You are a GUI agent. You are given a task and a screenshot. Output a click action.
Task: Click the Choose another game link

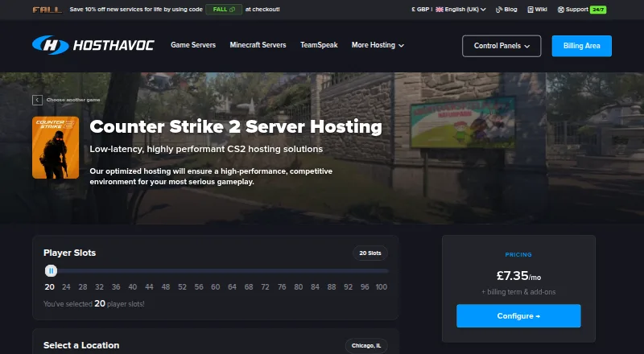[73, 100]
